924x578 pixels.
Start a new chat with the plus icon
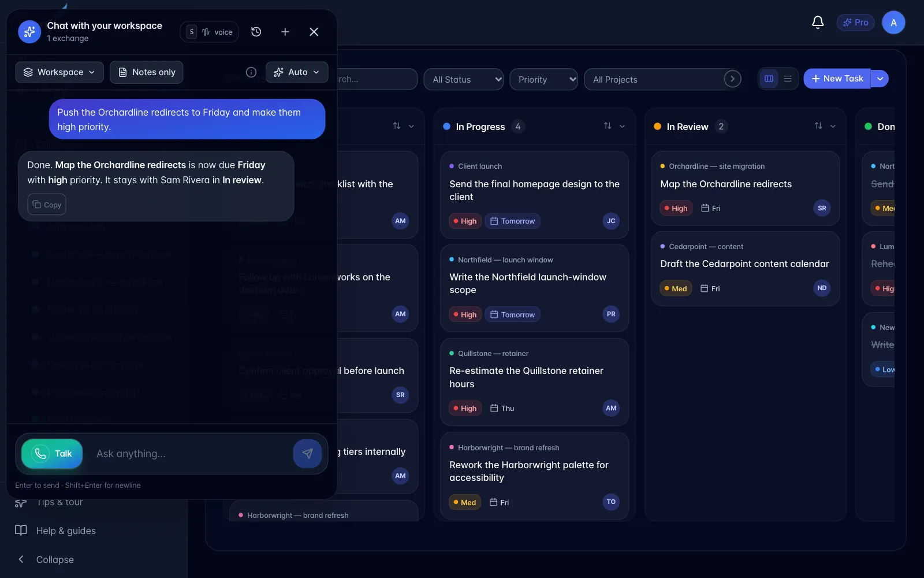coord(285,32)
